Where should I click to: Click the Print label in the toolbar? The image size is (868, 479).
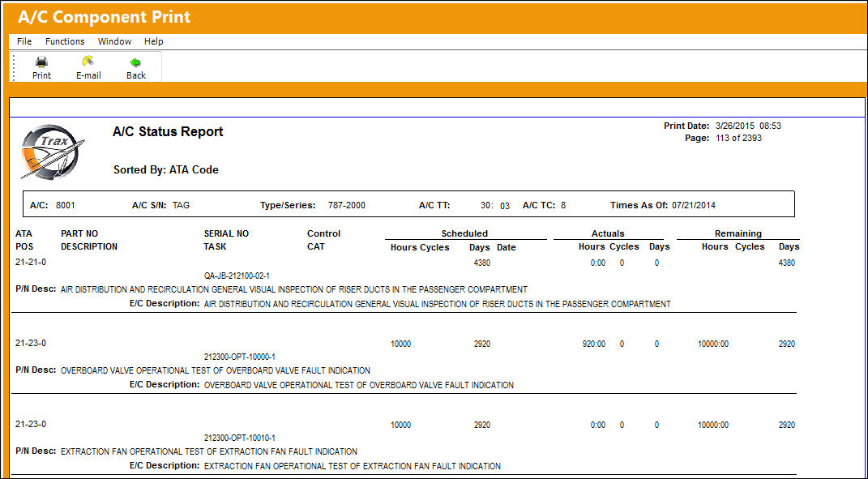tap(41, 75)
